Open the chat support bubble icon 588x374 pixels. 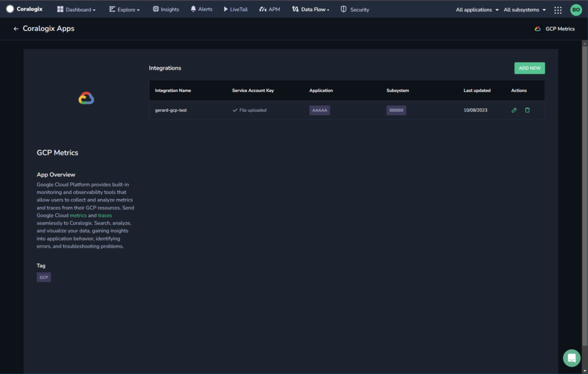pos(571,359)
